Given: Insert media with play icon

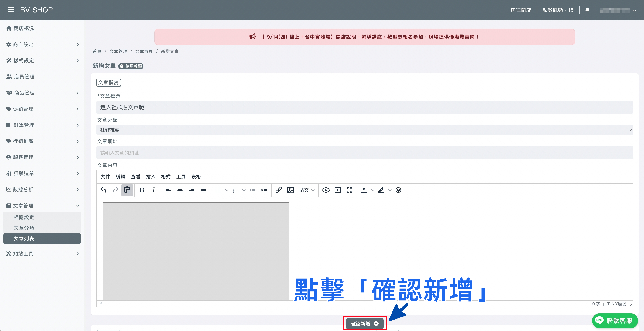Looking at the screenshot, I should (337, 190).
